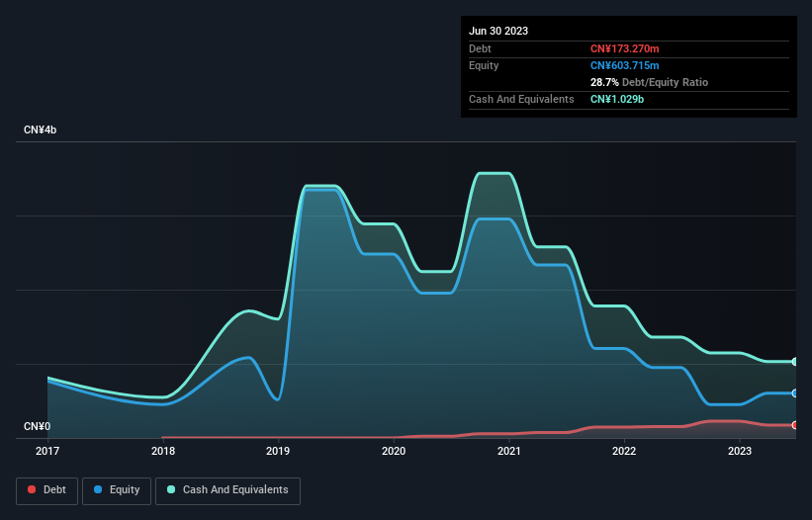Select the 2019 x-axis label
Viewport: 812px width, 520px height.
click(x=278, y=451)
